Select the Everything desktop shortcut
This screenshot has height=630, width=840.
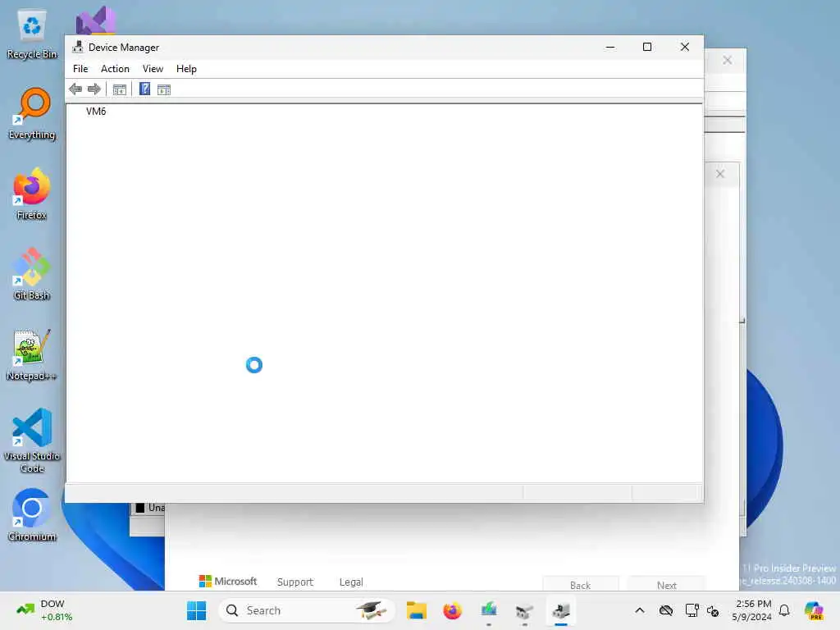click(32, 114)
